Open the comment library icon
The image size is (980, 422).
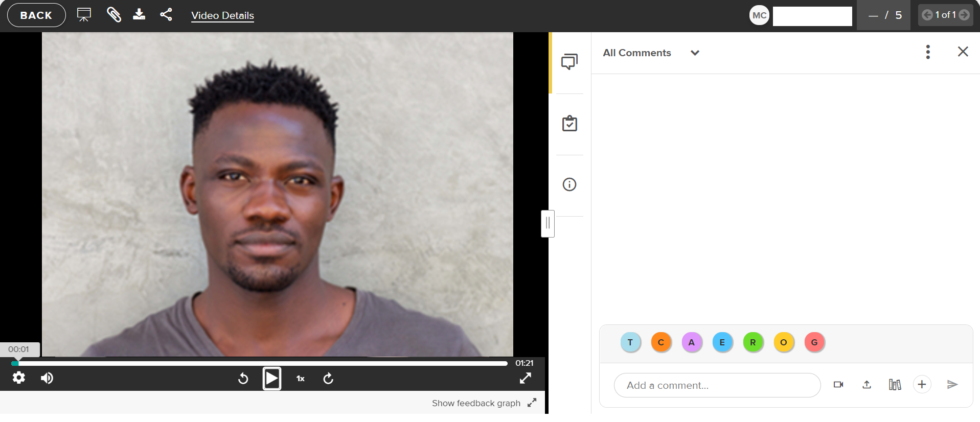[895, 385]
